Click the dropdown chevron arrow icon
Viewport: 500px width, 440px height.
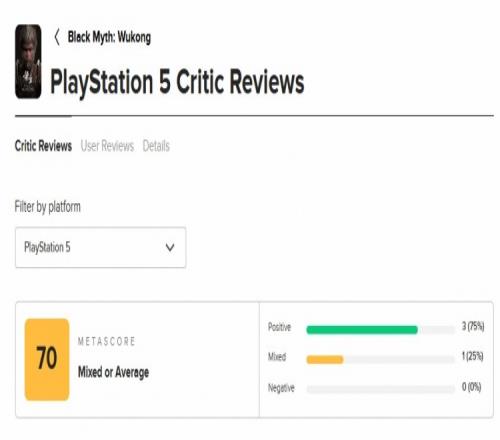pyautogui.click(x=170, y=248)
